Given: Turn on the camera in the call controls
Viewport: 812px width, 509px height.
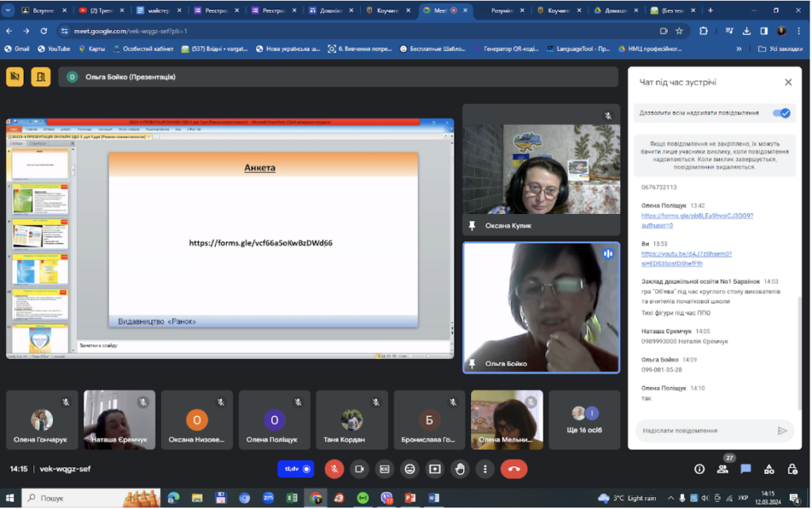Looking at the screenshot, I should tap(359, 469).
